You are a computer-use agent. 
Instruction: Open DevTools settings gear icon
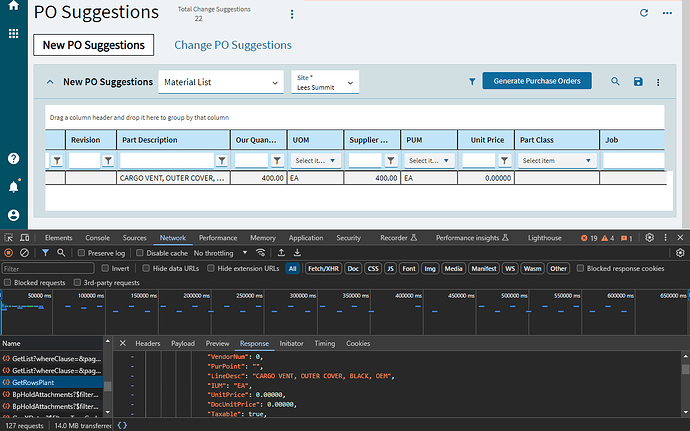click(650, 238)
